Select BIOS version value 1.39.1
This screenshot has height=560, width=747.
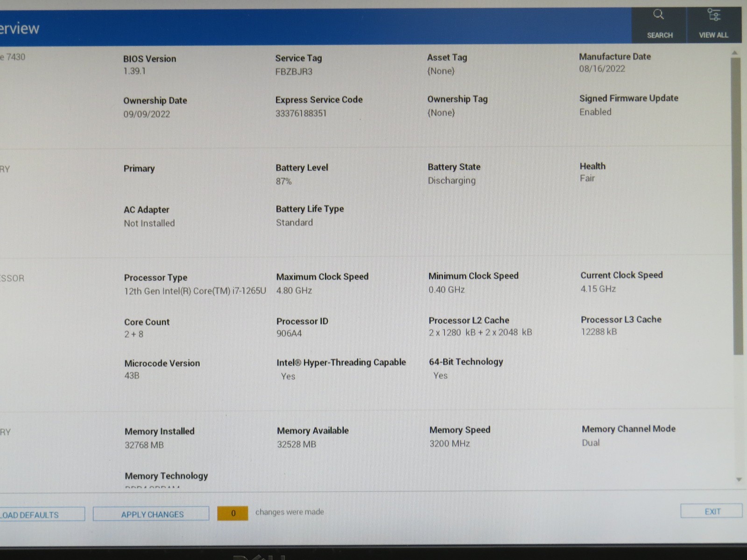coord(134,71)
